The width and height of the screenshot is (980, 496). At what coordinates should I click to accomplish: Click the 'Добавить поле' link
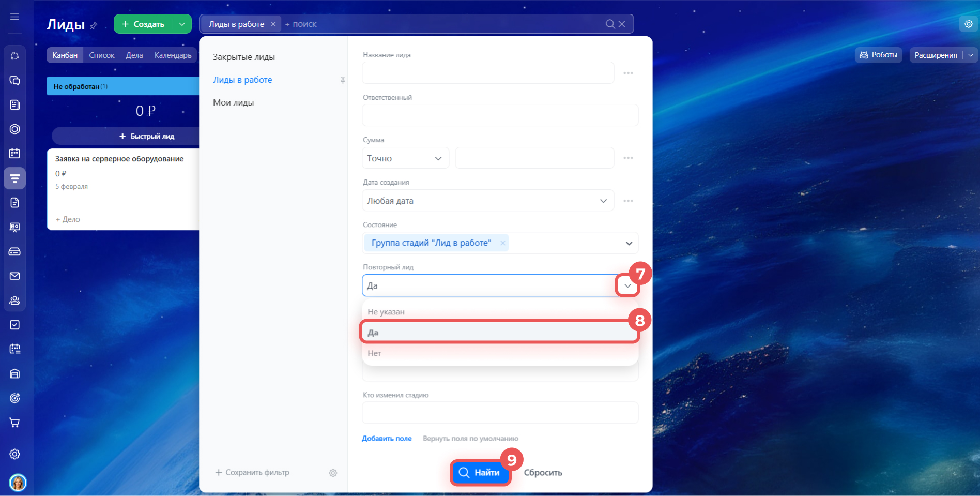387,439
